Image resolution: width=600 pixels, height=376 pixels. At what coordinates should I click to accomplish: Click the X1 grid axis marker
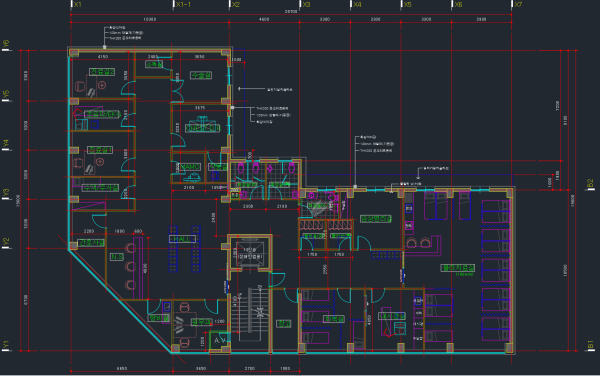click(x=77, y=4)
